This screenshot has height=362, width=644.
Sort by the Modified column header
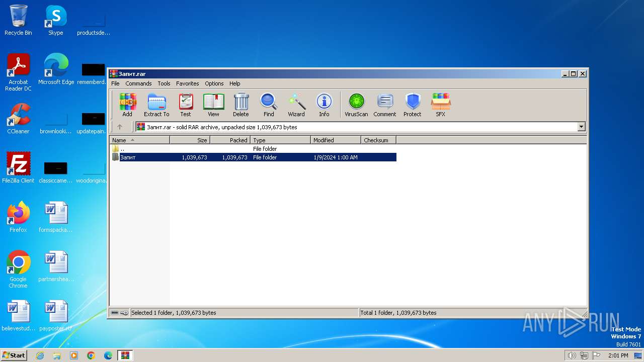[336, 140]
